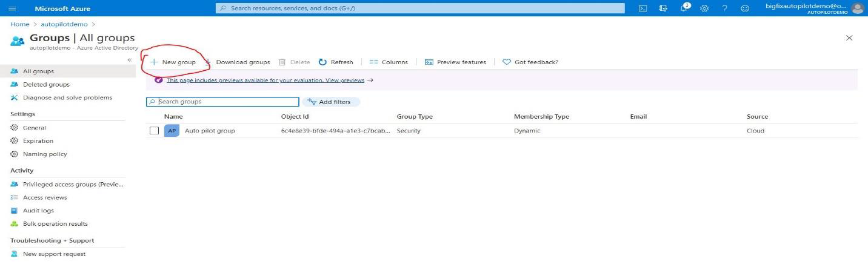Click the Object Id column header
The height and width of the screenshot is (276, 868).
click(x=295, y=116)
